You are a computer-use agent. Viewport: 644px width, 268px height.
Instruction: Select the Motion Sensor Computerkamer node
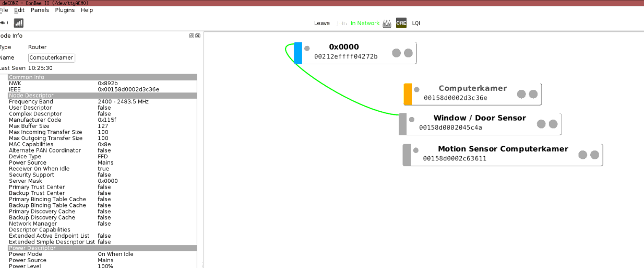tap(503, 155)
